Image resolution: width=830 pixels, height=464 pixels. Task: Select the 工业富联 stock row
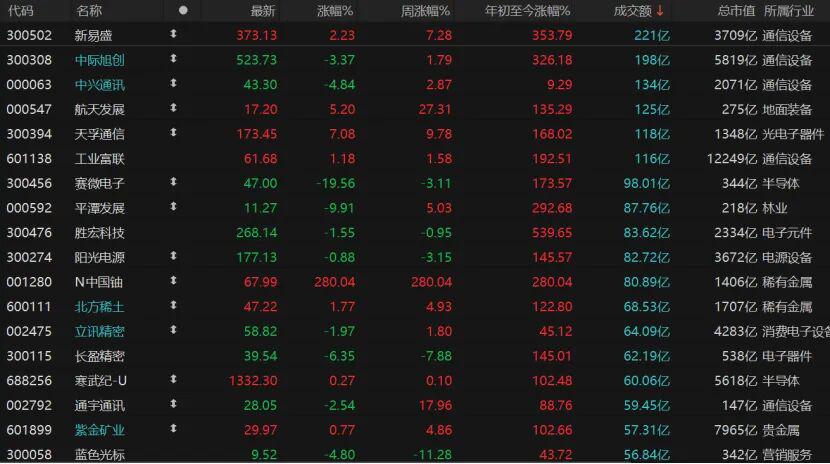coord(100,158)
